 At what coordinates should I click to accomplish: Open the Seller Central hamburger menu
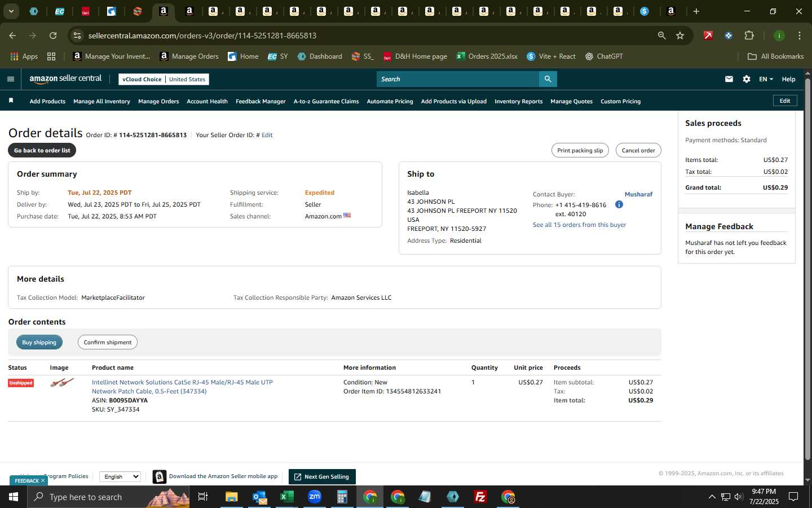pyautogui.click(x=10, y=79)
